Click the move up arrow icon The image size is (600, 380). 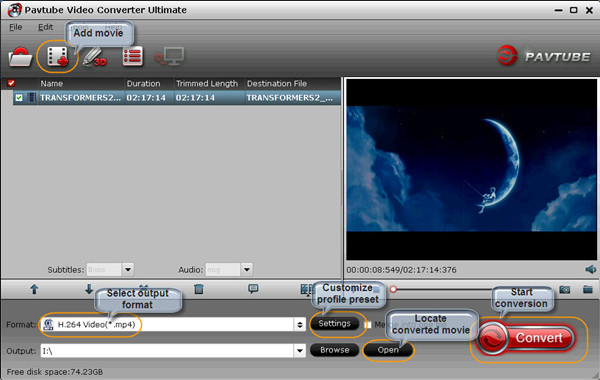(34, 289)
